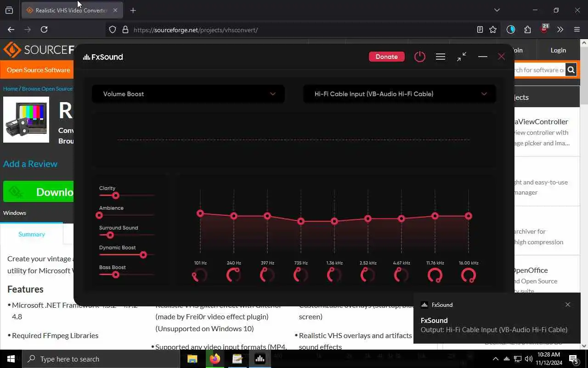Open the tray speaker volume icon
This screenshot has height=368, width=588.
(x=529, y=359)
